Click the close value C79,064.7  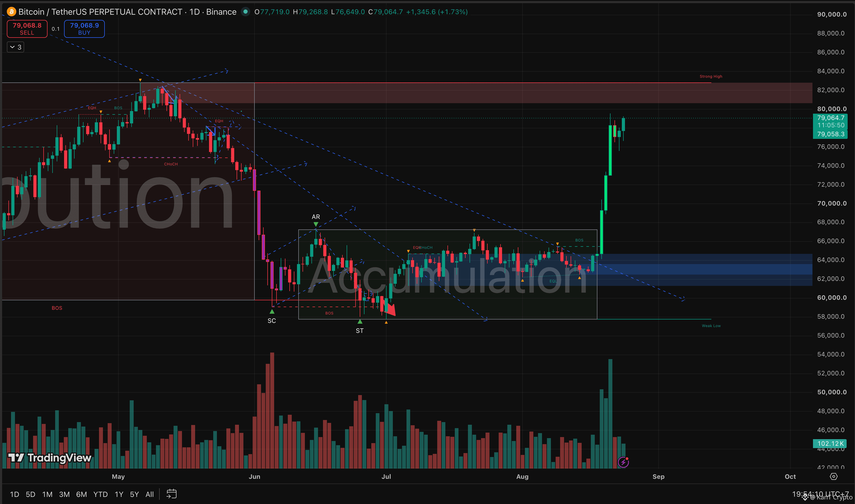pyautogui.click(x=386, y=12)
